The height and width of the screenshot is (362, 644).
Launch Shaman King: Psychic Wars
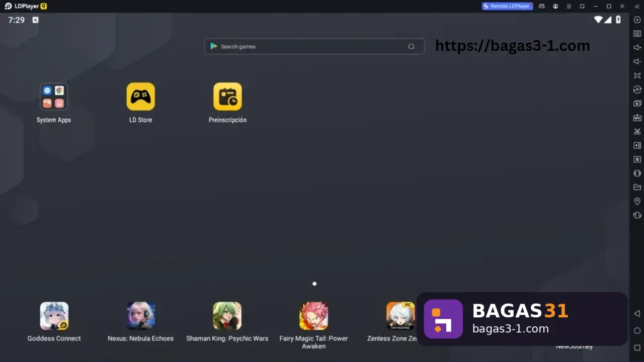[227, 316]
